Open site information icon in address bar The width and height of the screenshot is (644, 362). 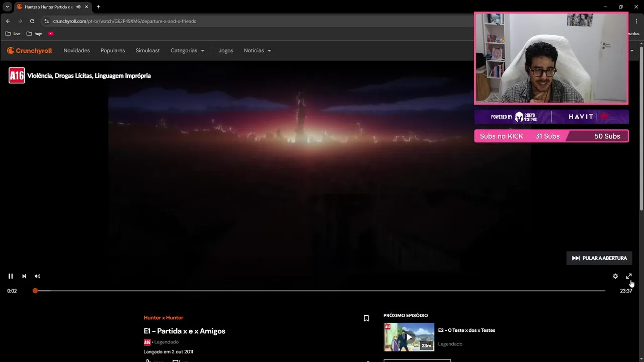(x=46, y=21)
